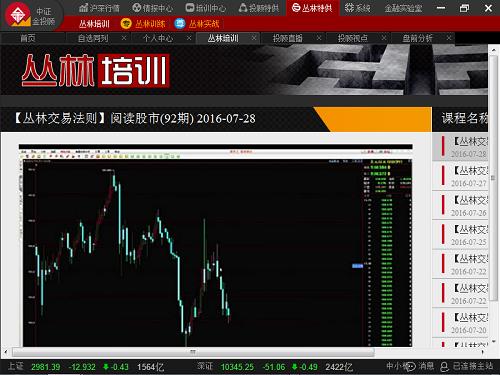Click the 深证 index label
This screenshot has width=500, height=375.
point(205,366)
